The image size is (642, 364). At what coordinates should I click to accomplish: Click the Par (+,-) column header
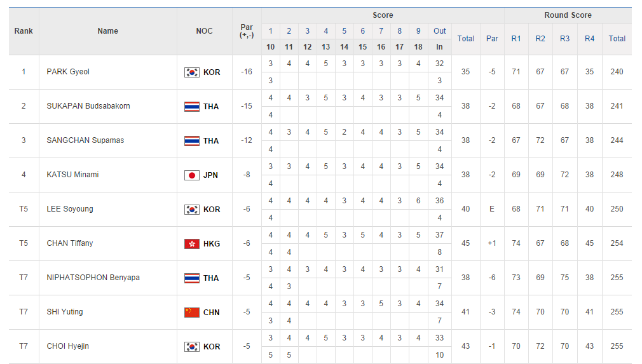[x=247, y=31]
